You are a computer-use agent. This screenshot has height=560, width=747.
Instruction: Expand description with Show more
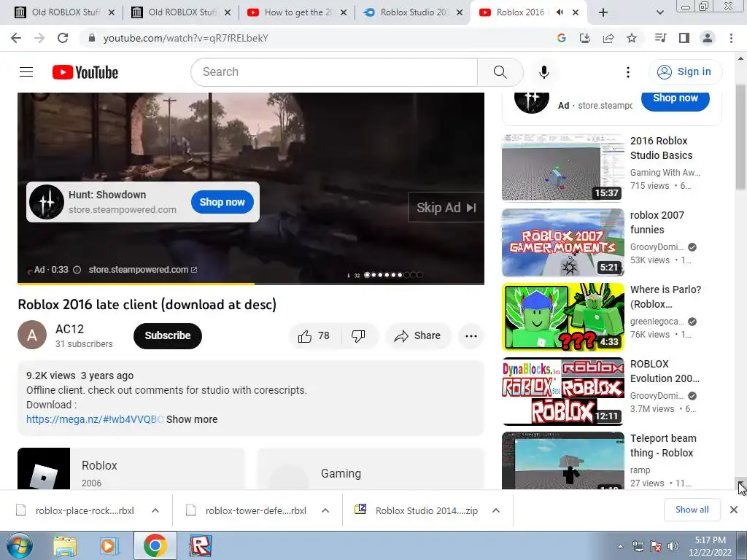(x=192, y=419)
